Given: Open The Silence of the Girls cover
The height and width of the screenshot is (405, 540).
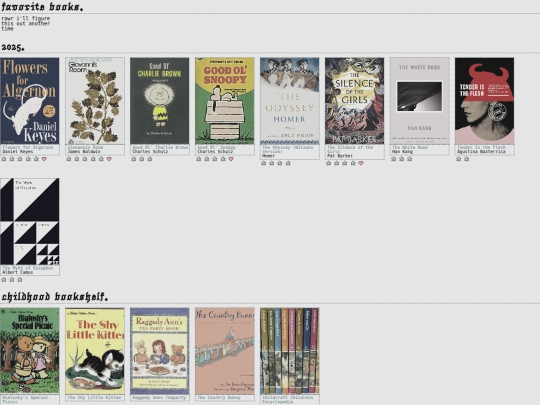Looking at the screenshot, I should coord(354,101).
